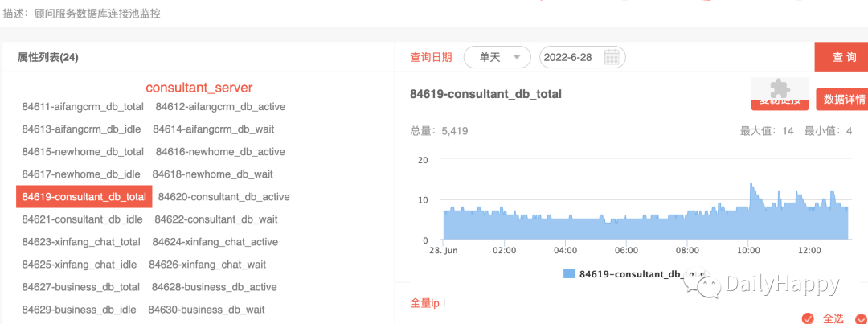Choose 84622-consultant_db_wait in attribute list
The image size is (868, 324).
point(216,219)
